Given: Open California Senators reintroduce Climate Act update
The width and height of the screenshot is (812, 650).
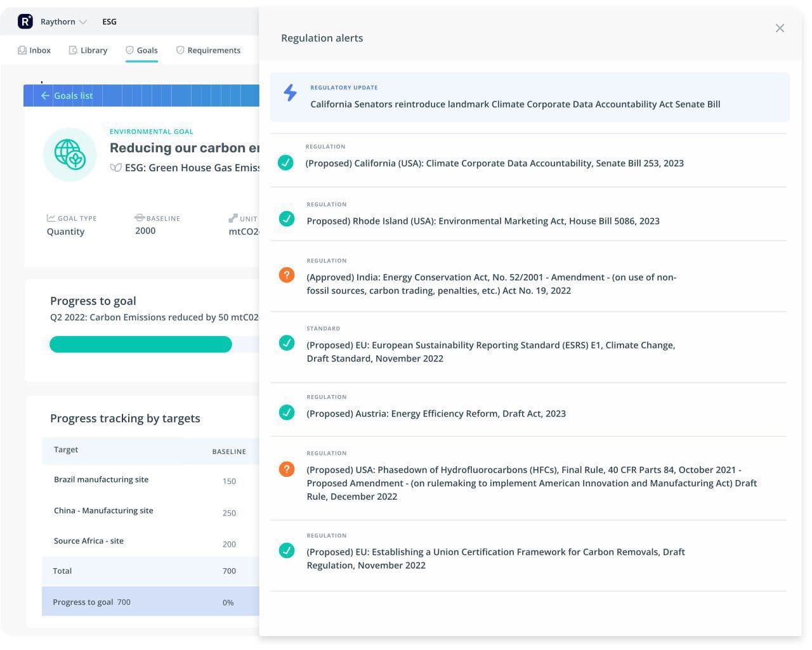Looking at the screenshot, I should click(x=514, y=104).
